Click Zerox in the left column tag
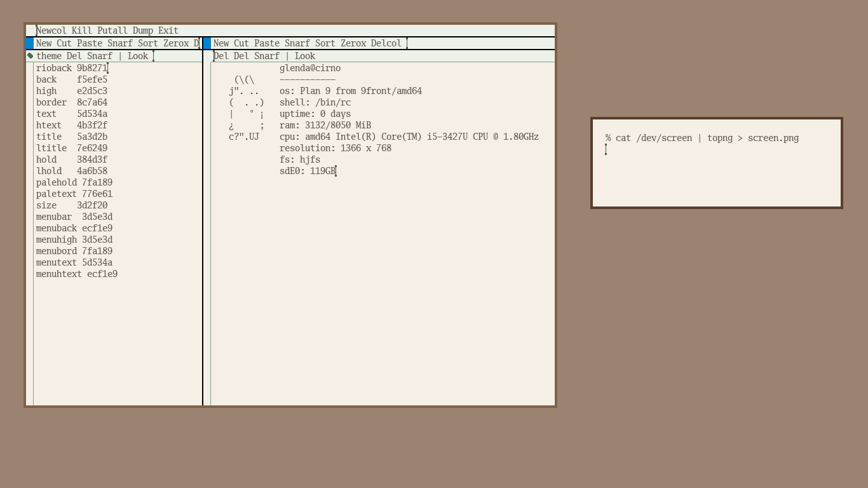 pos(176,43)
